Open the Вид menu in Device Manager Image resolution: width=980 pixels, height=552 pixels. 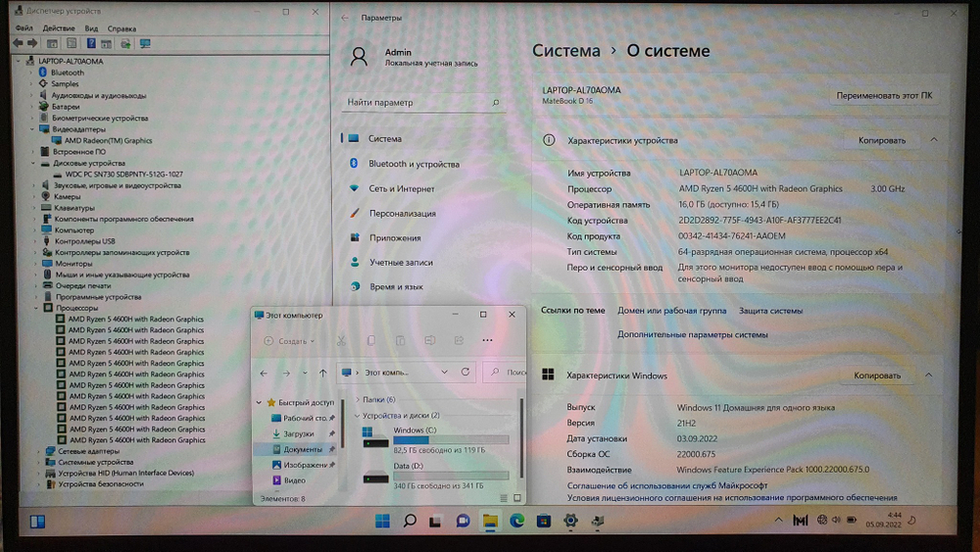pyautogui.click(x=91, y=28)
